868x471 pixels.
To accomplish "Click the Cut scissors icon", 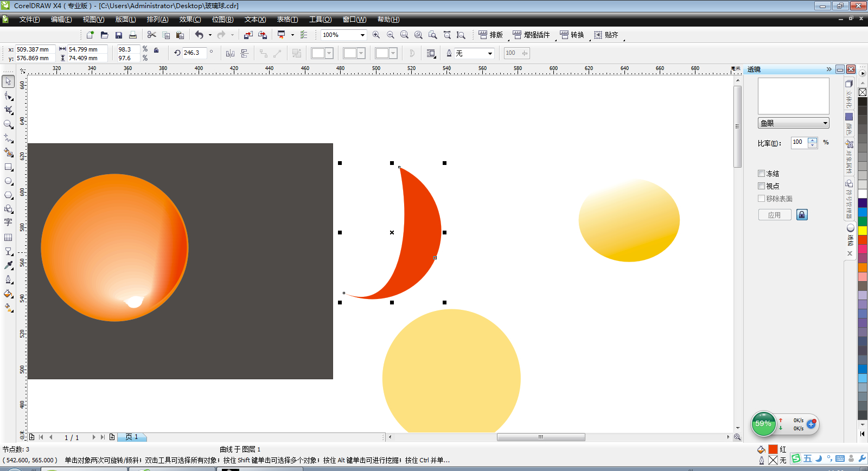I will [x=151, y=35].
